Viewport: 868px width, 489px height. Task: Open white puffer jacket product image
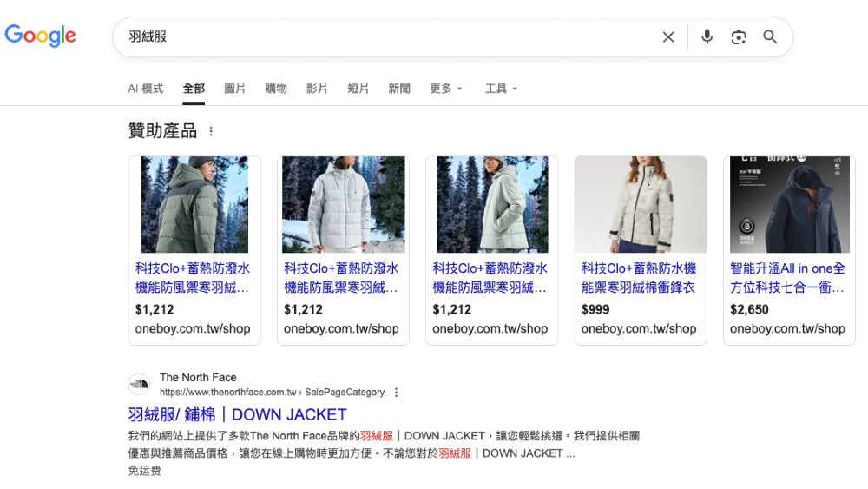coord(343,204)
